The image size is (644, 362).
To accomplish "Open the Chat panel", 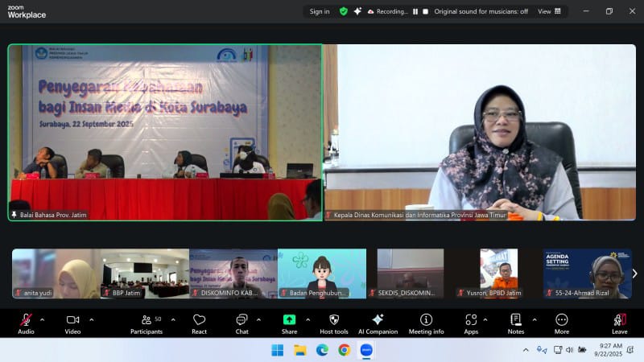I will click(242, 323).
